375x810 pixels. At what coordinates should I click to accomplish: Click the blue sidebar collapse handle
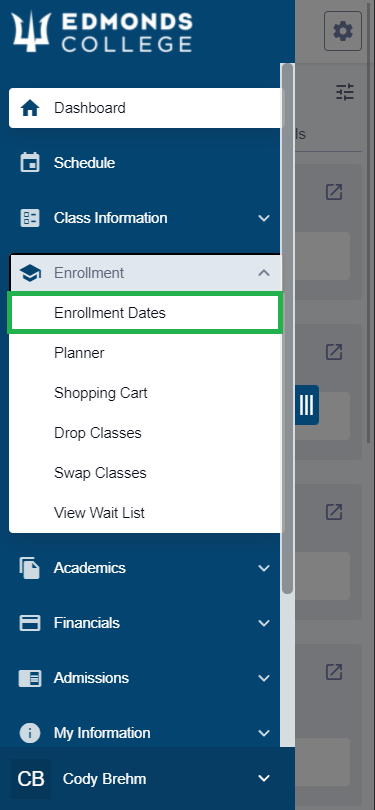[307, 405]
